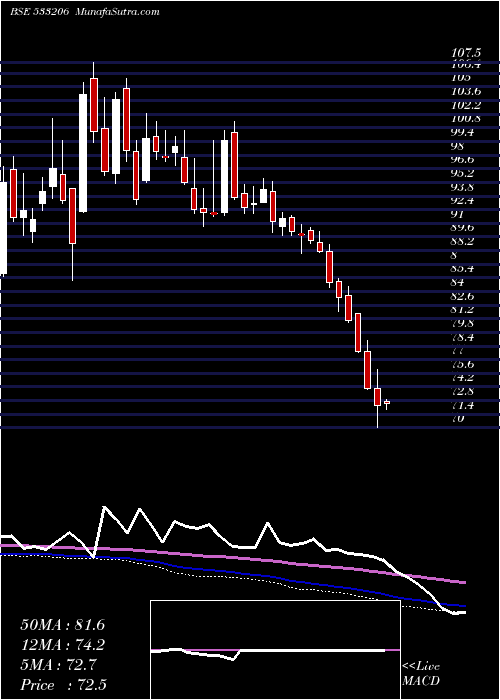Click the 84 price axis label
The width and height of the screenshot is (500, 700).
click(457, 283)
